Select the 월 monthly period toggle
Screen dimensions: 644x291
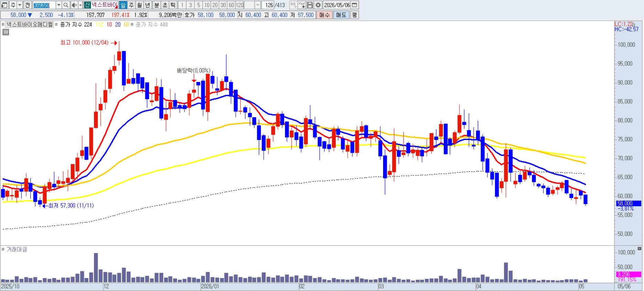(139, 5)
